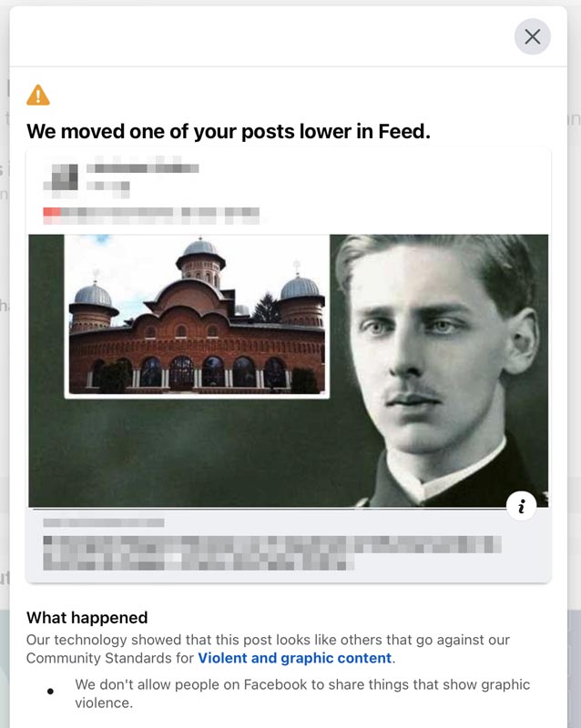This screenshot has width=581, height=728.
Task: Click the 'We don't allow people' bullet text
Action: click(x=302, y=693)
